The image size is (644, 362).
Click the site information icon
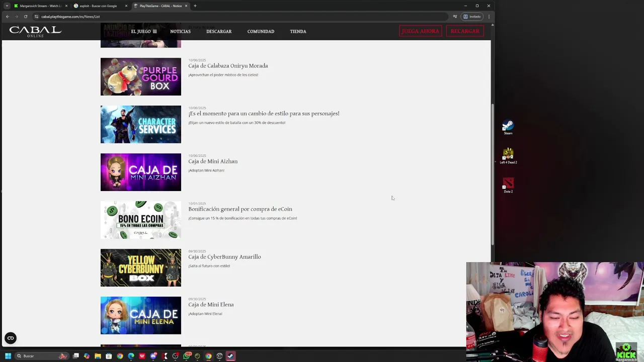pos(36,17)
